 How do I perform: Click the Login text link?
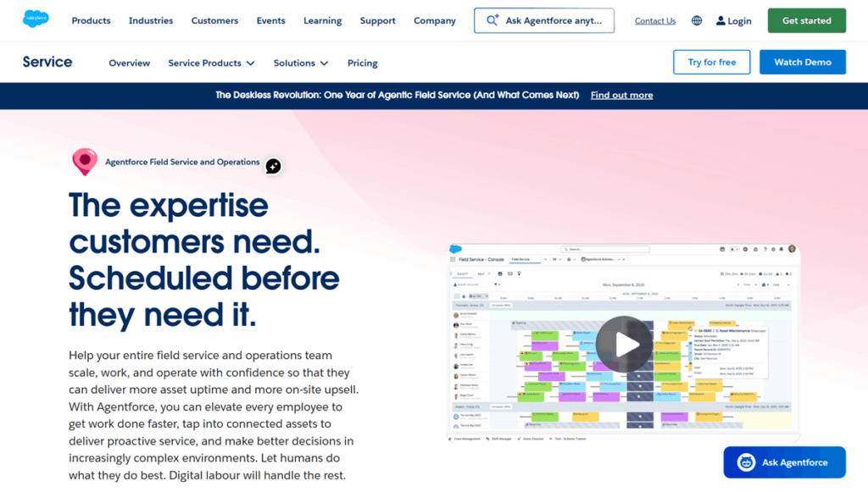coord(739,21)
